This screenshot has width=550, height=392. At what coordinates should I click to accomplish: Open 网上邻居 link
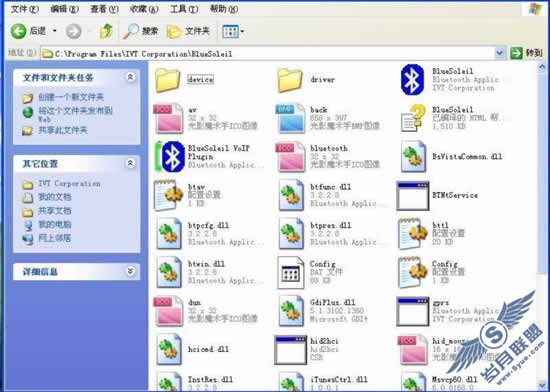[x=55, y=238]
